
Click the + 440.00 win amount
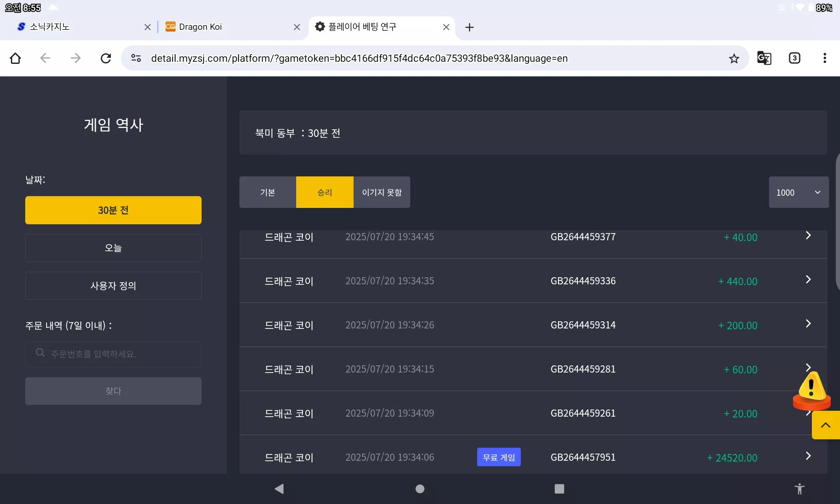pyautogui.click(x=738, y=281)
